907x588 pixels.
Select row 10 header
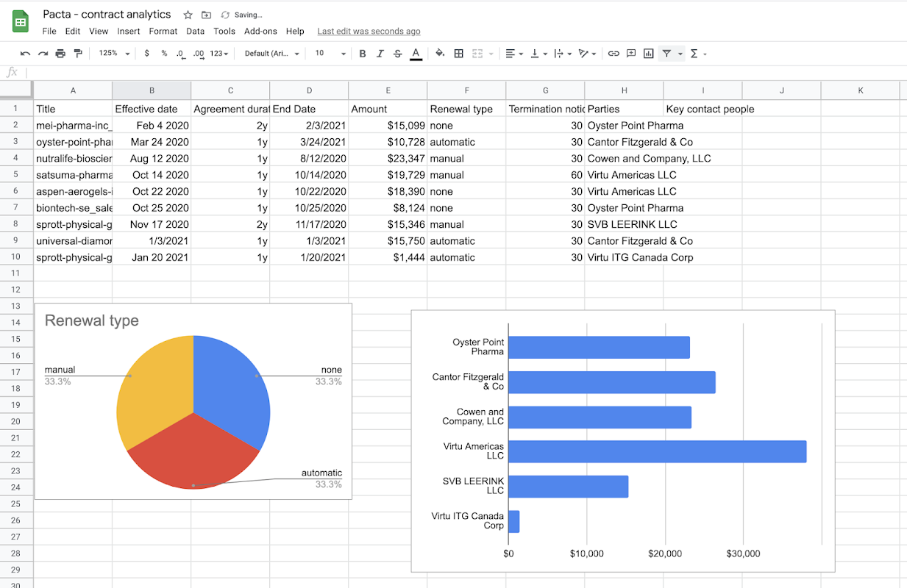[16, 257]
